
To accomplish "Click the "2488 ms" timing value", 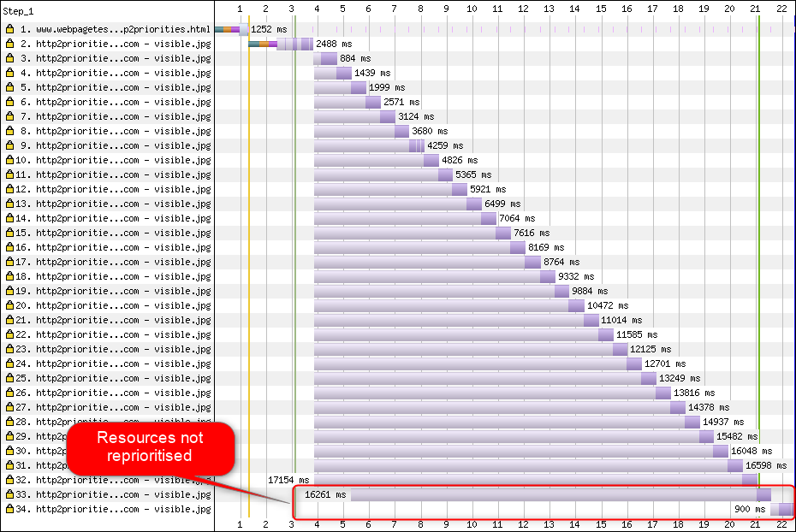I will pyautogui.click(x=334, y=44).
